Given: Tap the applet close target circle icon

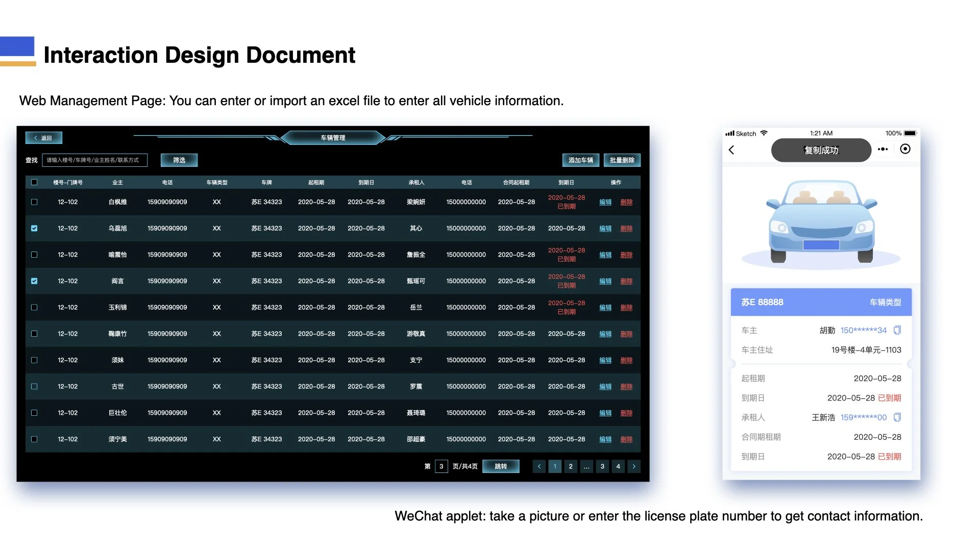Looking at the screenshot, I should click(905, 149).
